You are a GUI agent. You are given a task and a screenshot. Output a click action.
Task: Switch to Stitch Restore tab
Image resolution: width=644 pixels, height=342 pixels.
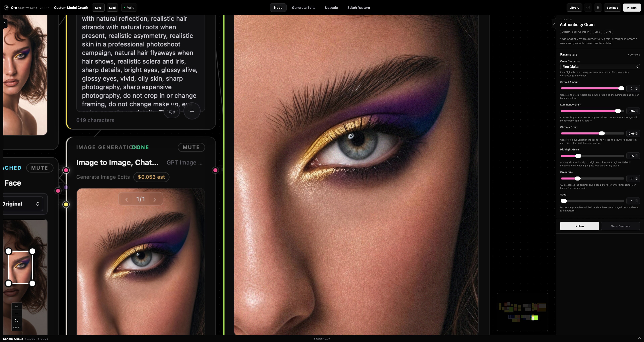[359, 8]
